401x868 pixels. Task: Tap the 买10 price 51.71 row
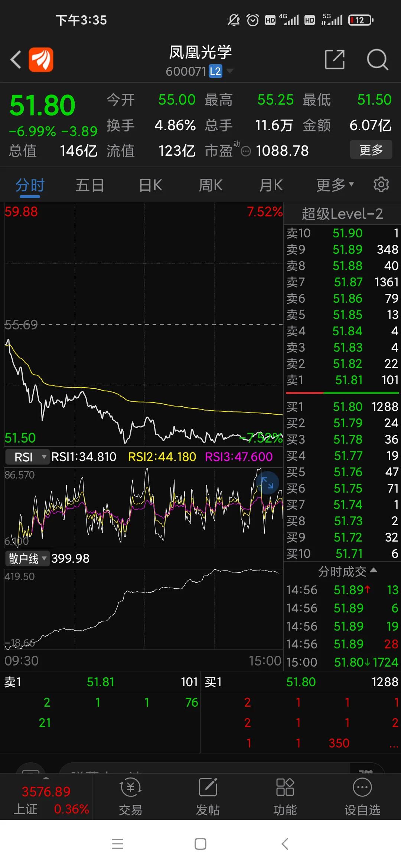[x=342, y=553]
